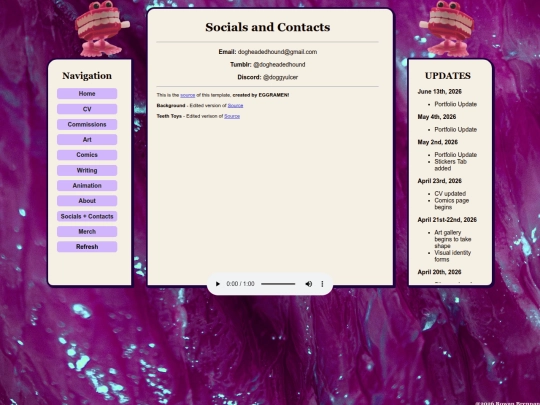Open the Background Source link
Screen dimensions: 540x405
coord(235,106)
